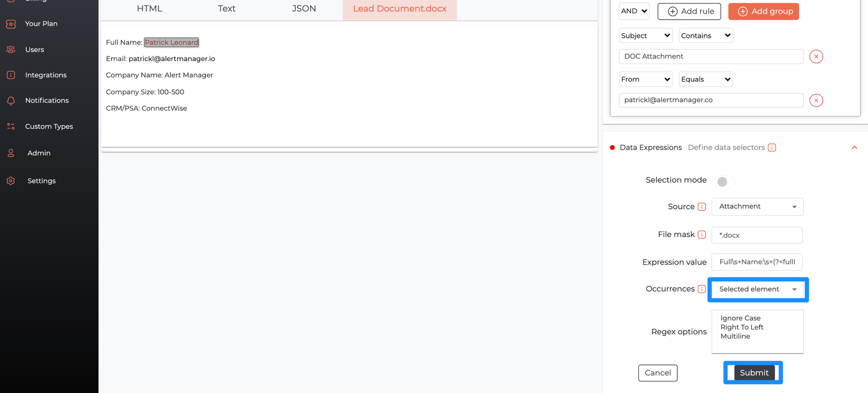
Task: Click the patrickl@alertmanager.co From value field
Action: [711, 100]
